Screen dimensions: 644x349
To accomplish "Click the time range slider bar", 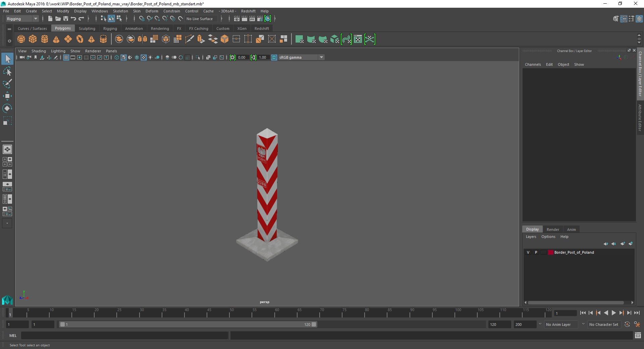I will click(x=188, y=325).
